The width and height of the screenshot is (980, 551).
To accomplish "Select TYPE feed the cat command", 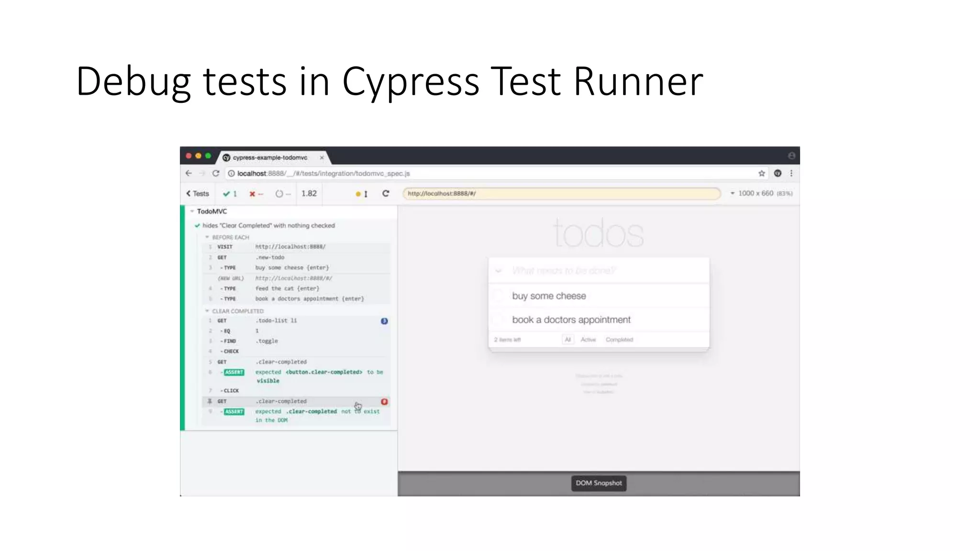I will [297, 288].
